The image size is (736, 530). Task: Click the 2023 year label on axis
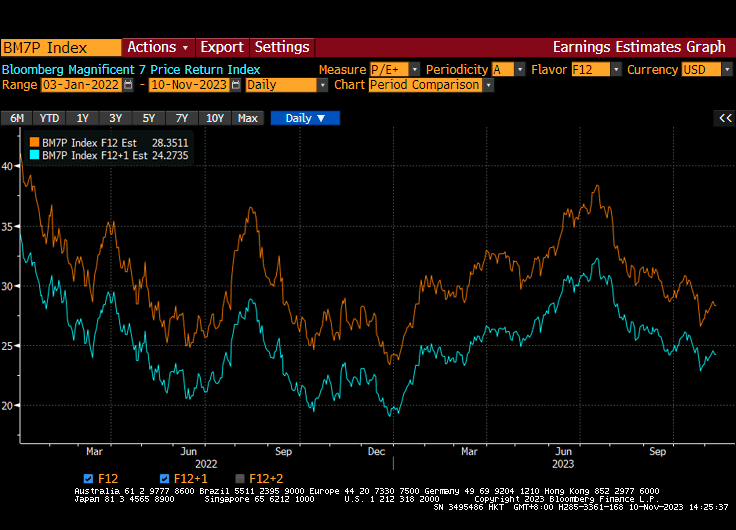[x=563, y=464]
